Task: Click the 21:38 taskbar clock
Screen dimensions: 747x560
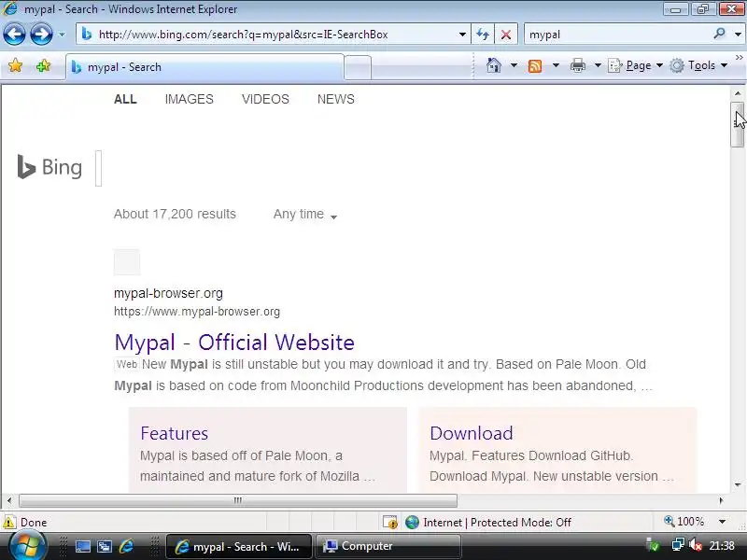Action: [721, 546]
